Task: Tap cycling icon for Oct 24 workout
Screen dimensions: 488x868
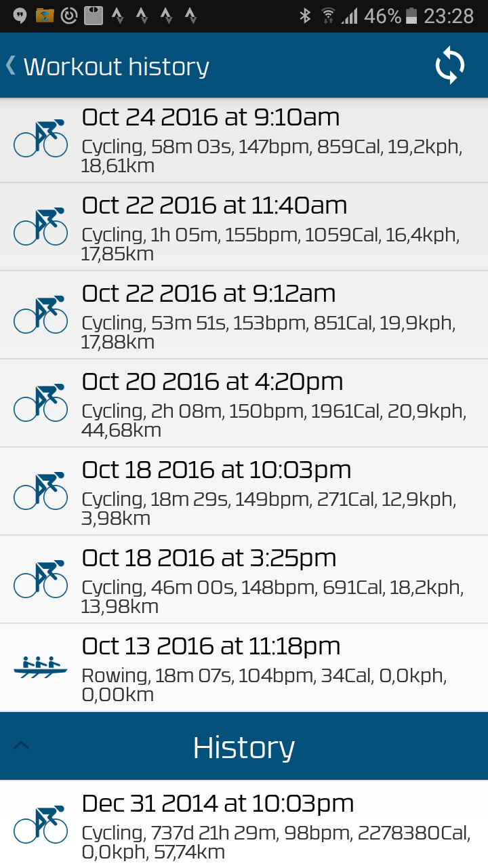Action: [41, 138]
